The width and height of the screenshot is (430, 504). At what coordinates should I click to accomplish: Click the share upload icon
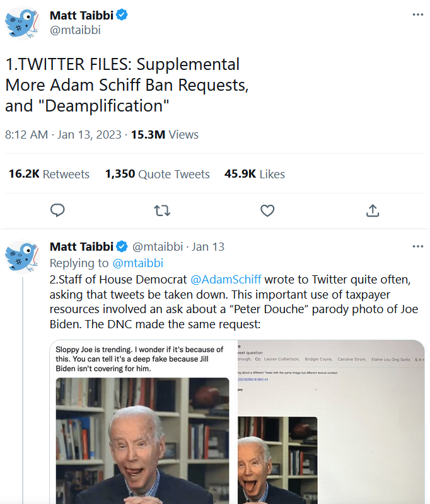tap(372, 210)
